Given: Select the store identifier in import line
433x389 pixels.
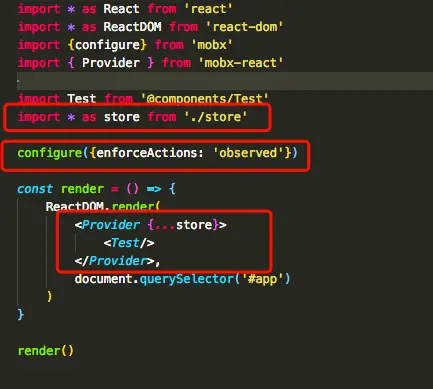Looking at the screenshot, I should pos(122,117).
